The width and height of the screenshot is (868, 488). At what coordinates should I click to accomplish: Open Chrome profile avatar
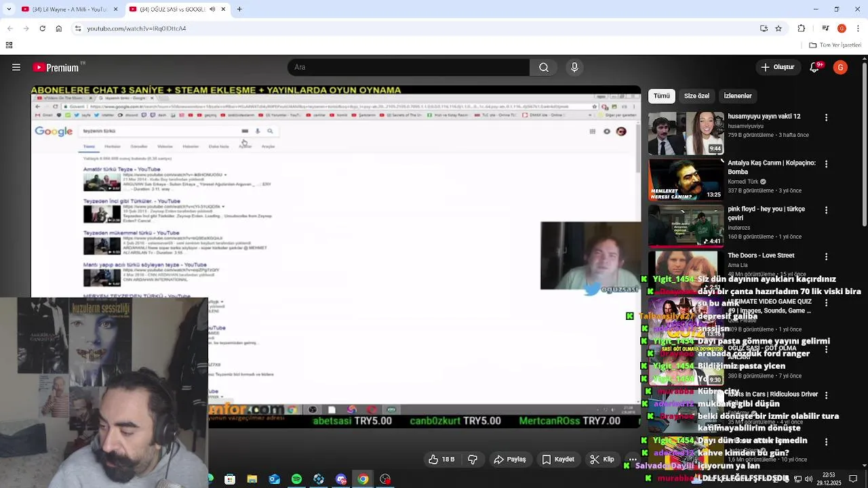pos(842,28)
